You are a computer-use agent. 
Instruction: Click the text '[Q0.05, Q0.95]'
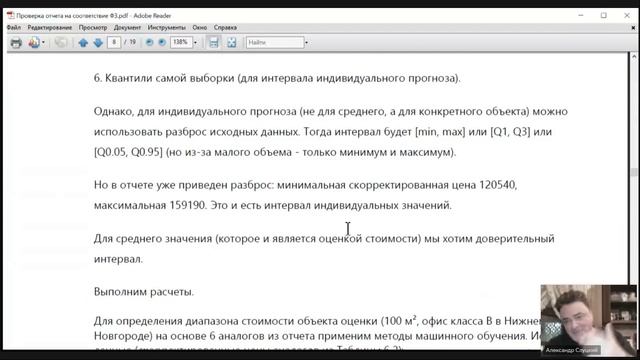pyautogui.click(x=128, y=152)
